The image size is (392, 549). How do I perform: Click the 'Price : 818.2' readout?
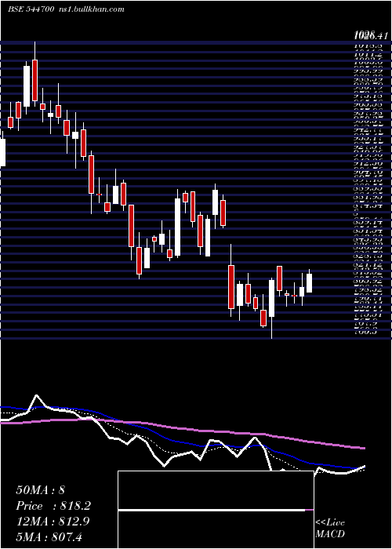53,506
